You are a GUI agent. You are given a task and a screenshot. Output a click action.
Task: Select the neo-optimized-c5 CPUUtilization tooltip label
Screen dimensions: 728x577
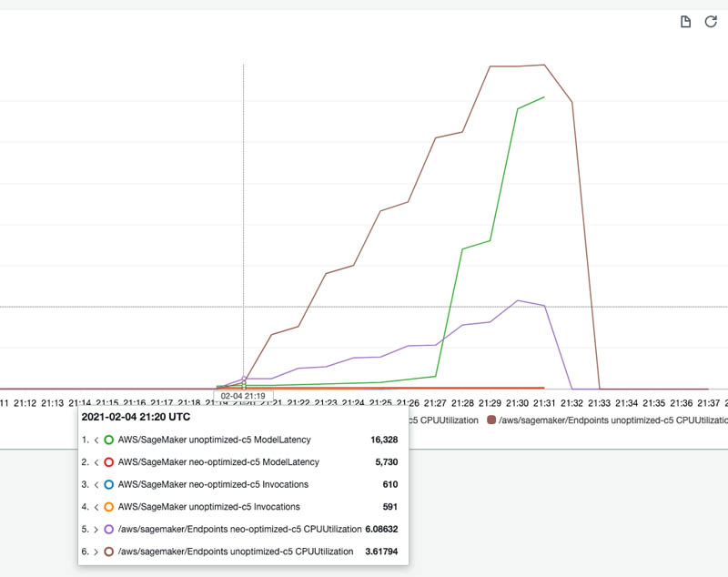(x=239, y=529)
